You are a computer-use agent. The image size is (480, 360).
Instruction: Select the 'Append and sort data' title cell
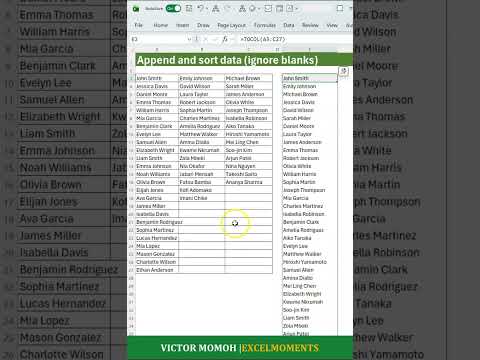click(244, 60)
